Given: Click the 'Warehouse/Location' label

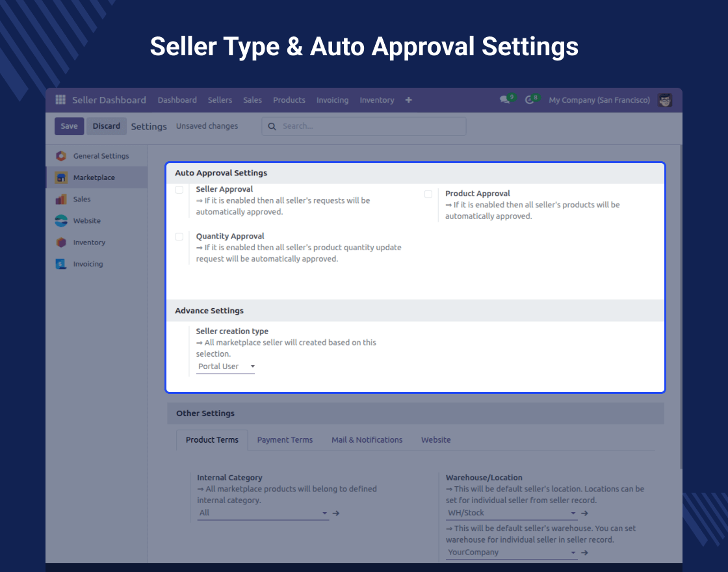Looking at the screenshot, I should 484,478.
